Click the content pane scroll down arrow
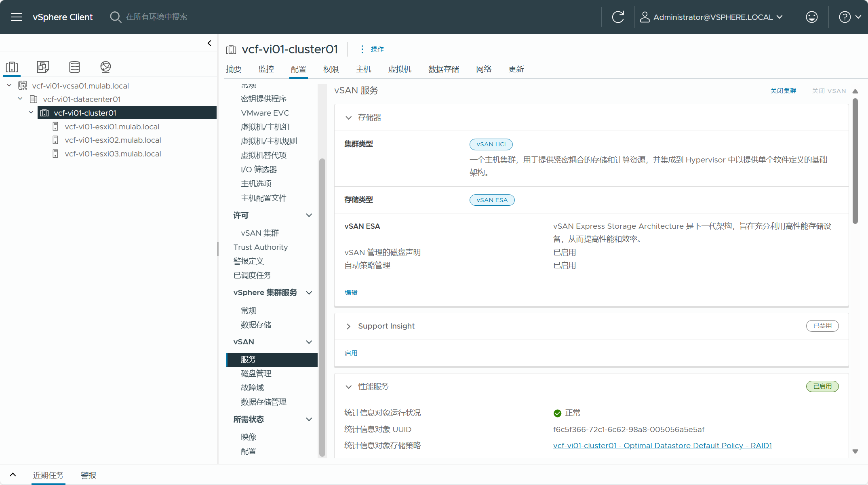 point(855,451)
